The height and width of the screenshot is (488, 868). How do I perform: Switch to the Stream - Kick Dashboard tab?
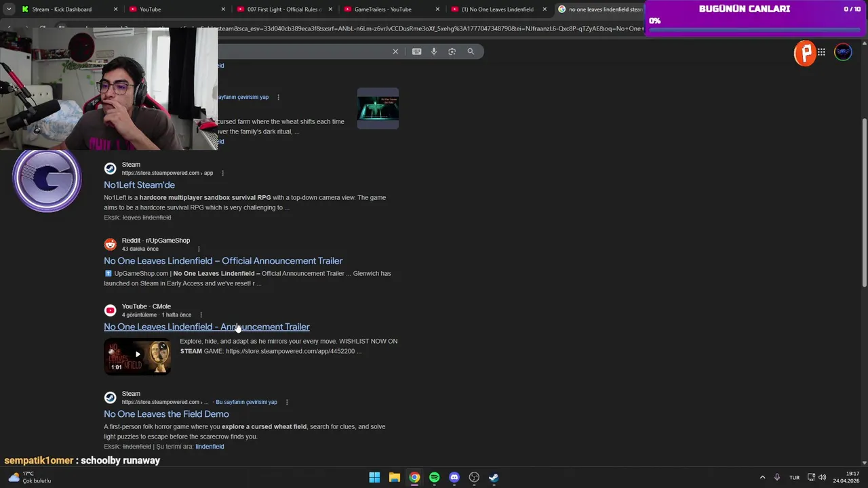click(62, 9)
